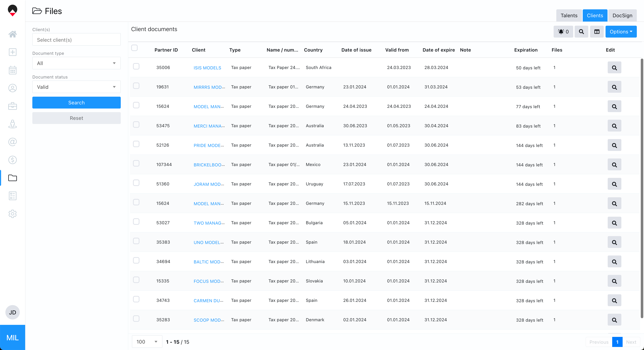Sort by Expiration column header
The height and width of the screenshot is (350, 644).
(x=526, y=50)
